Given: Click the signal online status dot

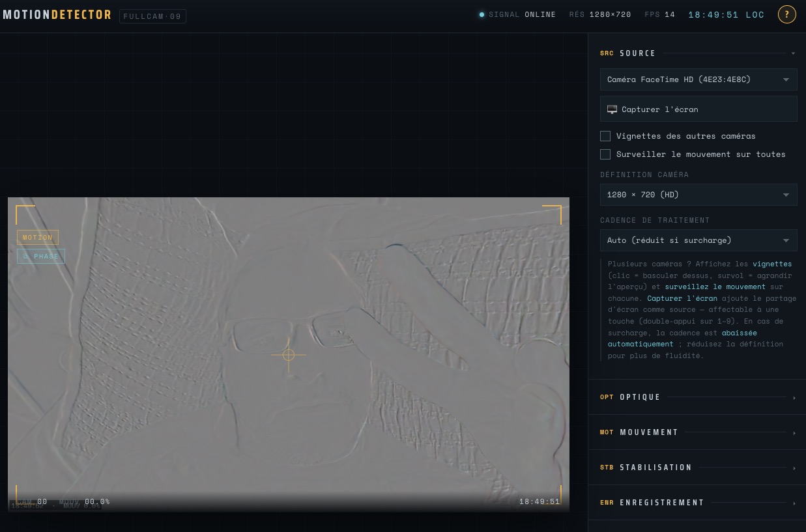Looking at the screenshot, I should (482, 14).
